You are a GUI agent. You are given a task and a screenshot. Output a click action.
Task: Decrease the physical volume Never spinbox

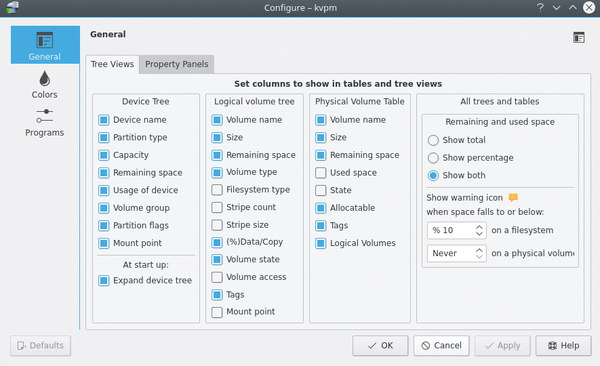coord(479,257)
